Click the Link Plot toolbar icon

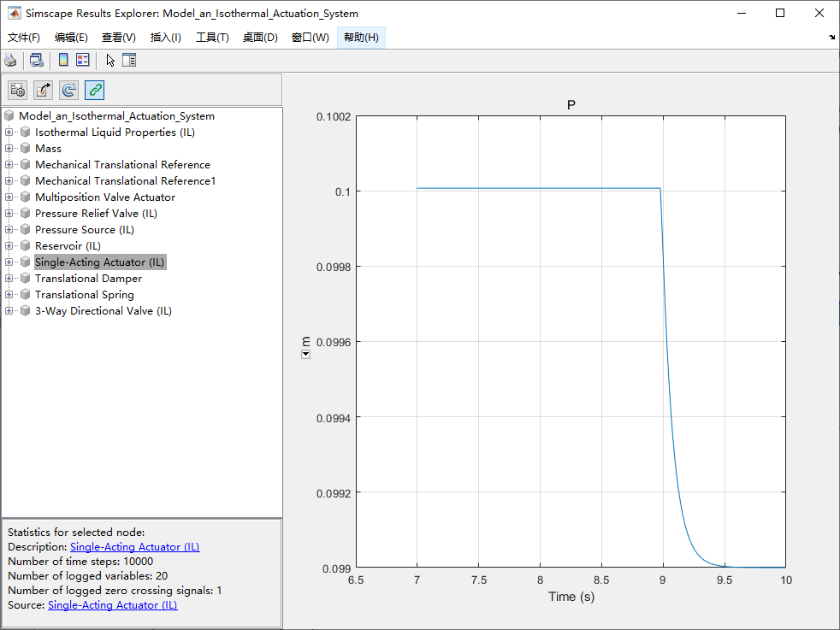coord(37,60)
